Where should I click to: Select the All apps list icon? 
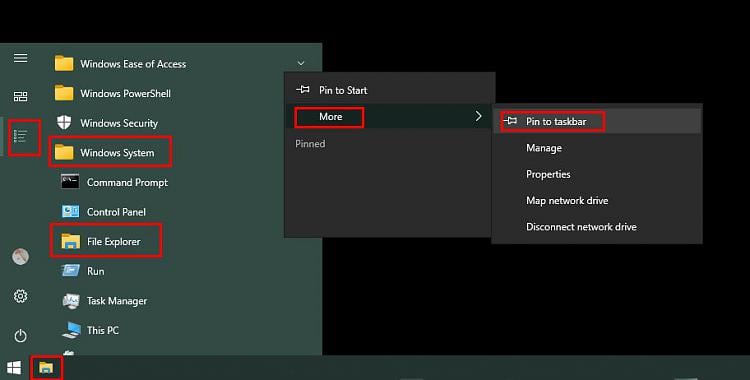point(21,136)
